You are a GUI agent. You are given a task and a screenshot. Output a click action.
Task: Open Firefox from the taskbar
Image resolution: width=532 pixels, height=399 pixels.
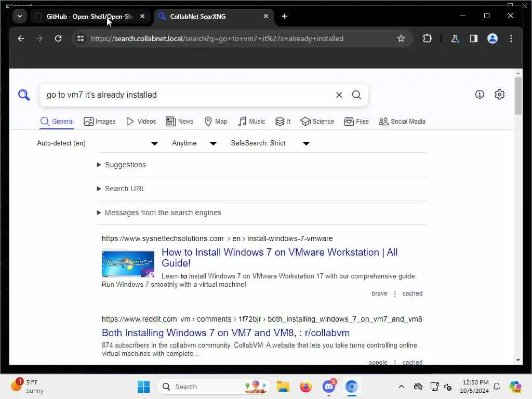(305, 387)
